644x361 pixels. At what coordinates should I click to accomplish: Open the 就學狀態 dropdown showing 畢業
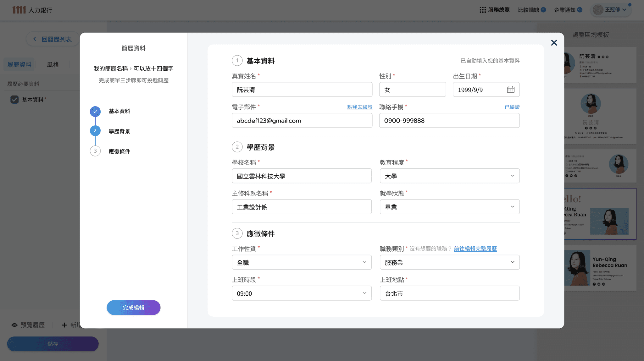(x=450, y=207)
